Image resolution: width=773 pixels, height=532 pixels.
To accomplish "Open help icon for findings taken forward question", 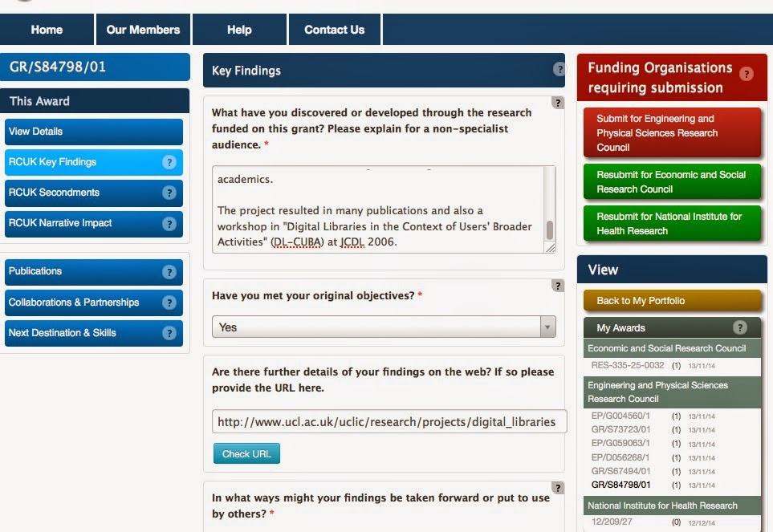I will (558, 488).
